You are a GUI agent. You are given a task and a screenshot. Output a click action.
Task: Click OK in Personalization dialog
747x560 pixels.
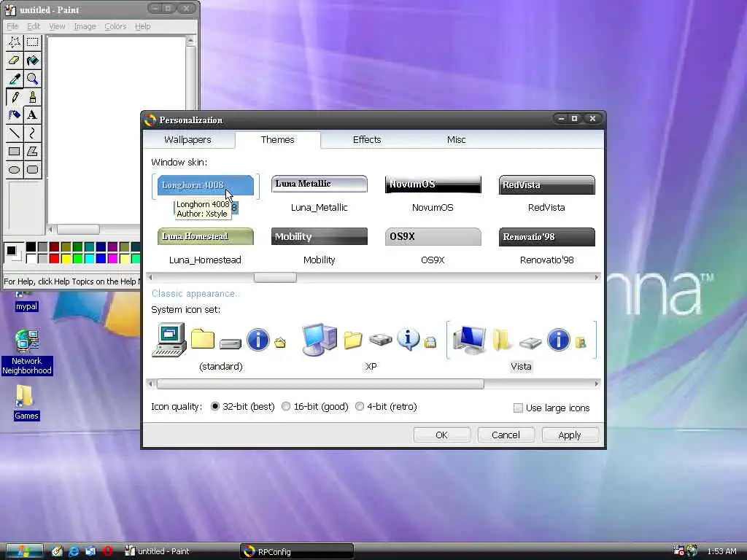tap(441, 435)
